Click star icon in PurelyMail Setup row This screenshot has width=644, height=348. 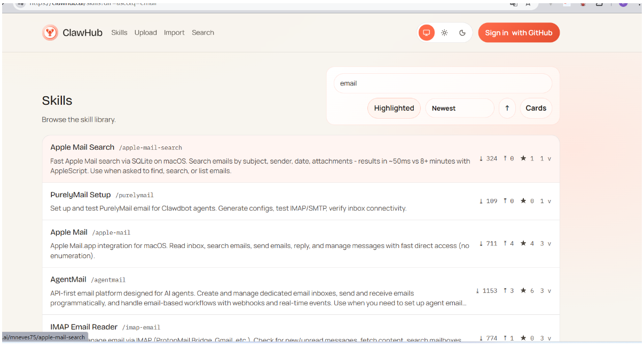tap(523, 201)
